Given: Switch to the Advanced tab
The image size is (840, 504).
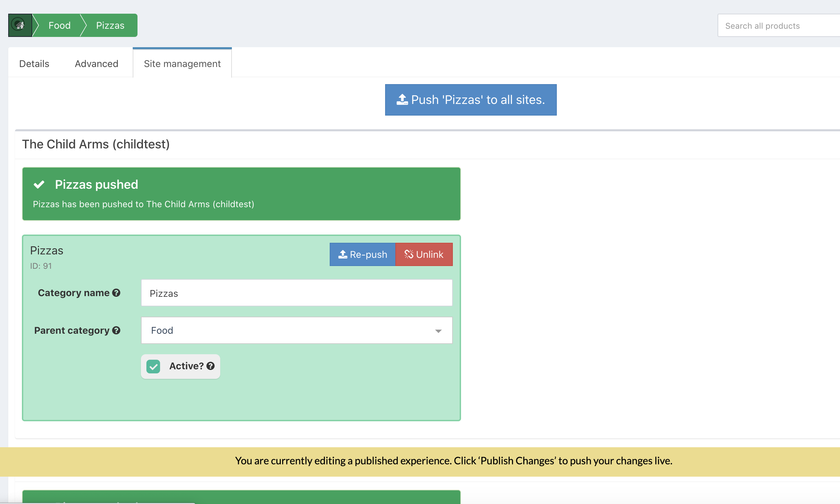Looking at the screenshot, I should 96,64.
